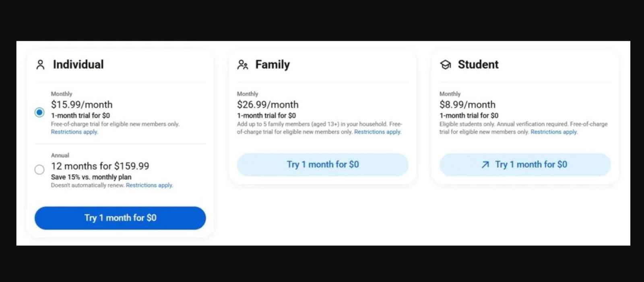644x282 pixels.
Task: Open the Family plan Restrictions apply link
Action: (x=378, y=132)
